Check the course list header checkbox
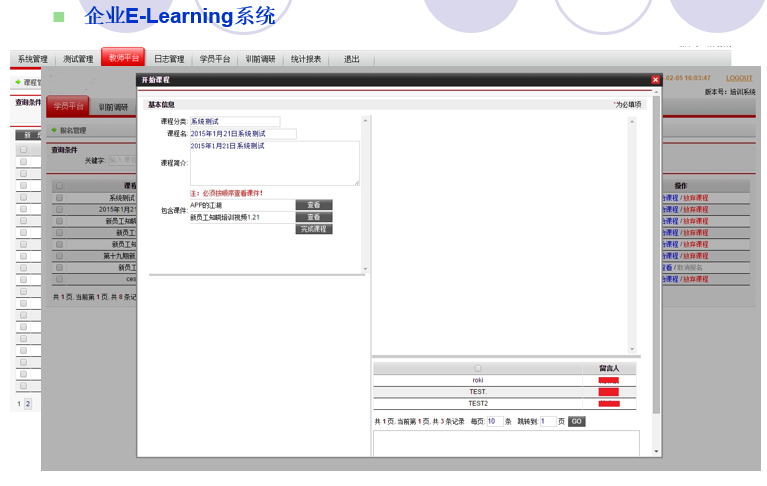This screenshot has height=486, width=767. click(59, 185)
